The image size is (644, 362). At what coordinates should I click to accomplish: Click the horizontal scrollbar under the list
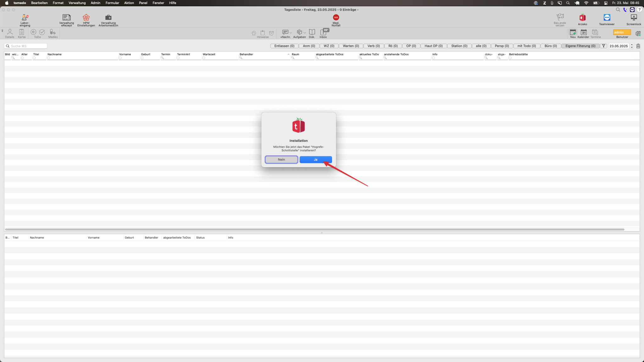click(314, 229)
